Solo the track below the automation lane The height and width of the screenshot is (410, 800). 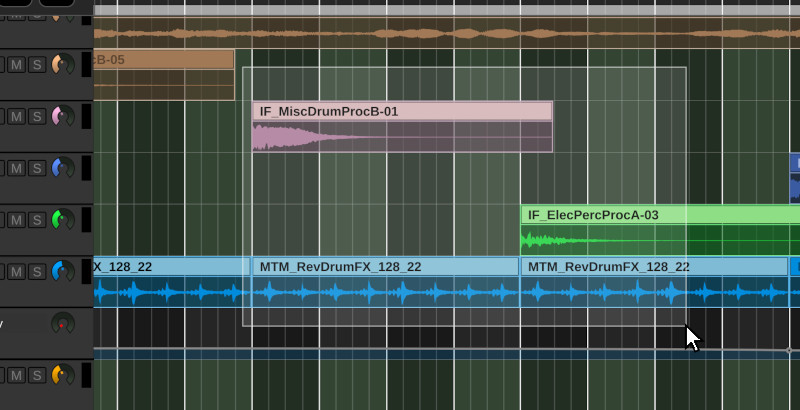point(37,376)
